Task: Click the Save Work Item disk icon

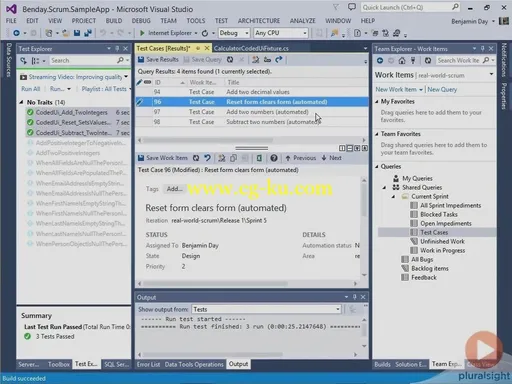Action: click(x=141, y=158)
